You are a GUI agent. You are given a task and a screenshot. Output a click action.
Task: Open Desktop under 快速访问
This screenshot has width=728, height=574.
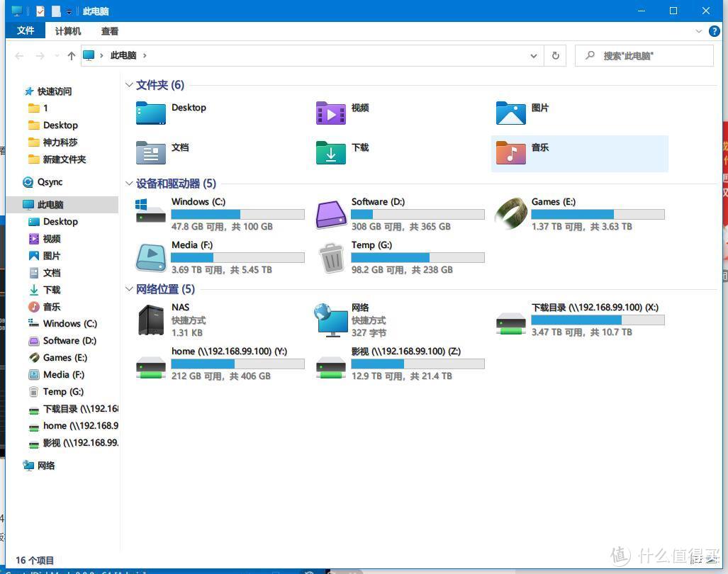point(60,125)
